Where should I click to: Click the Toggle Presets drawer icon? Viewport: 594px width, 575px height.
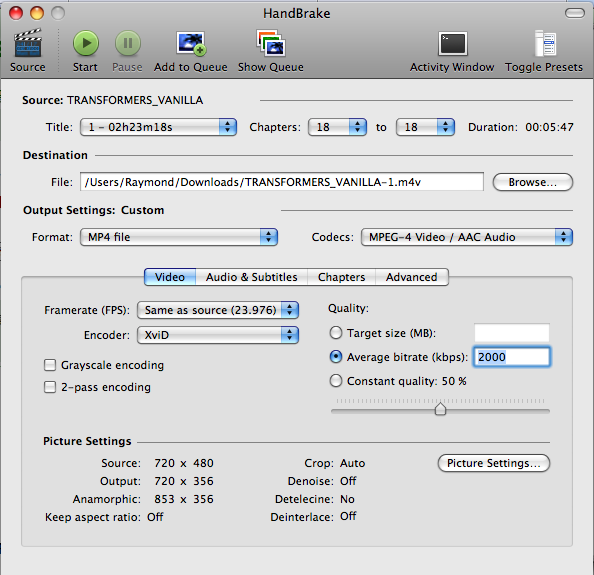click(x=545, y=43)
